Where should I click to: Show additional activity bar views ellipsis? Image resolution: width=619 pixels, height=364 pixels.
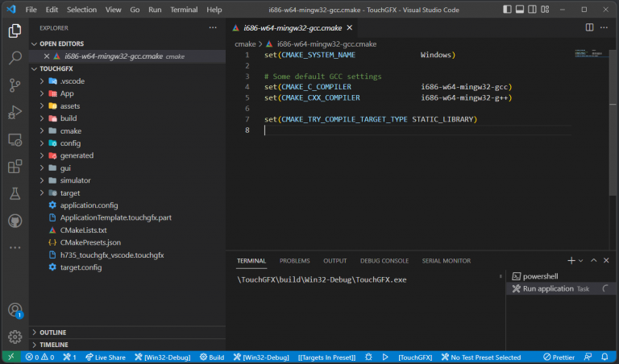click(15, 248)
